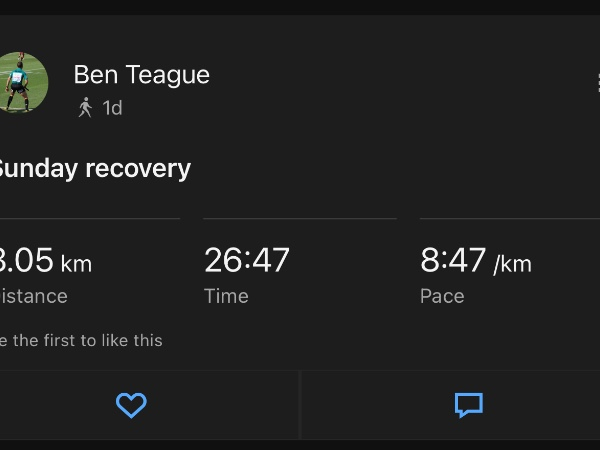Image resolution: width=600 pixels, height=450 pixels.
Task: Select the 8:47 pace value
Action: 453,260
